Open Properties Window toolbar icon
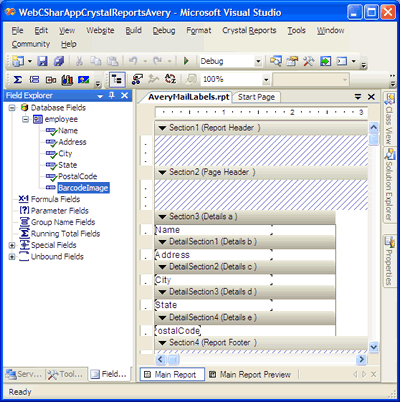 (x=292, y=61)
